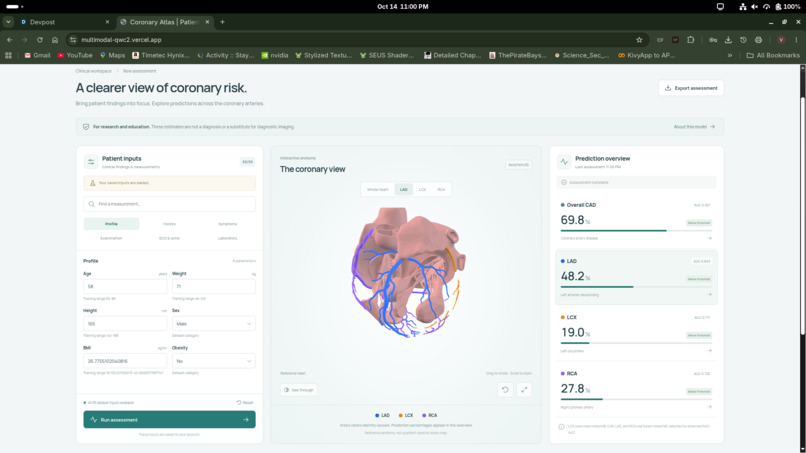
Task: Select the RCA view tab
Action: [441, 189]
